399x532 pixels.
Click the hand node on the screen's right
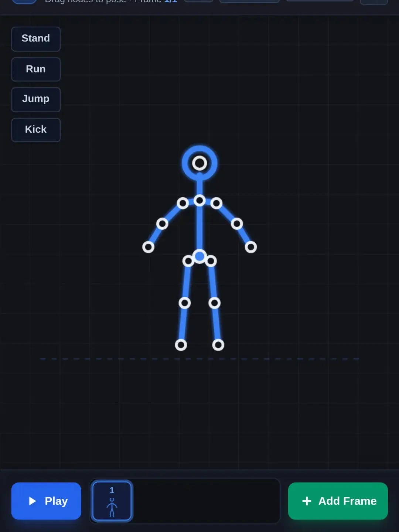[x=251, y=247]
